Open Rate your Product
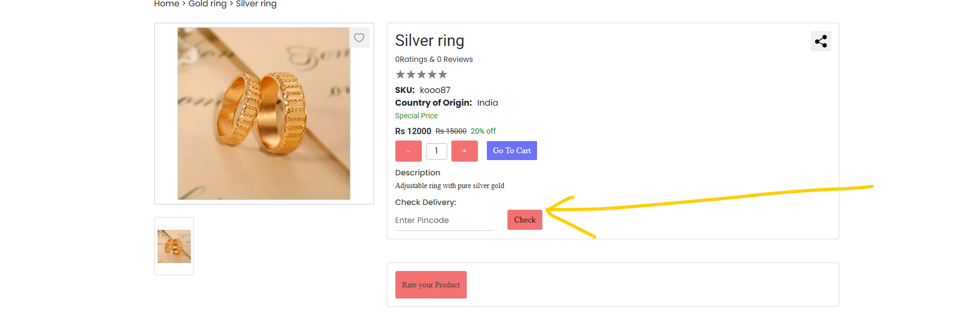Image resolution: width=980 pixels, height=327 pixels. (x=431, y=285)
